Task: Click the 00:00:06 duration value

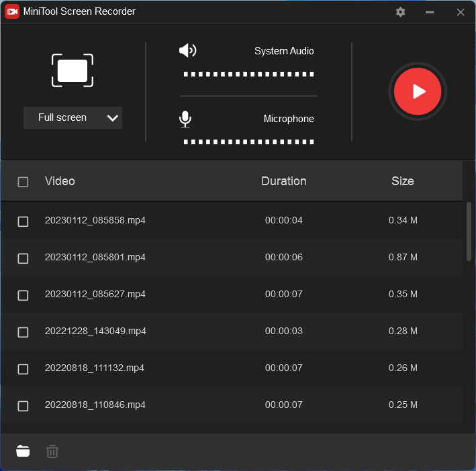Action: 284,257
